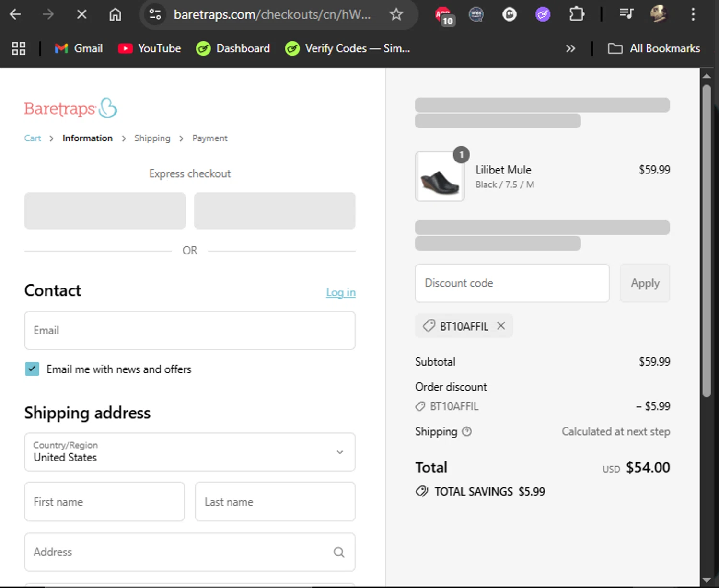
Task: Uncheck Email me with news and offers
Action: 32,369
